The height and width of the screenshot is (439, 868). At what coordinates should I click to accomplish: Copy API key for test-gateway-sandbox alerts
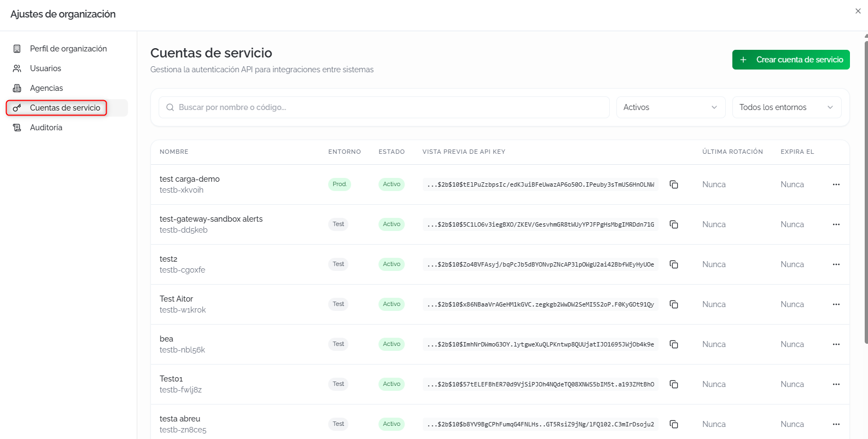coord(674,224)
